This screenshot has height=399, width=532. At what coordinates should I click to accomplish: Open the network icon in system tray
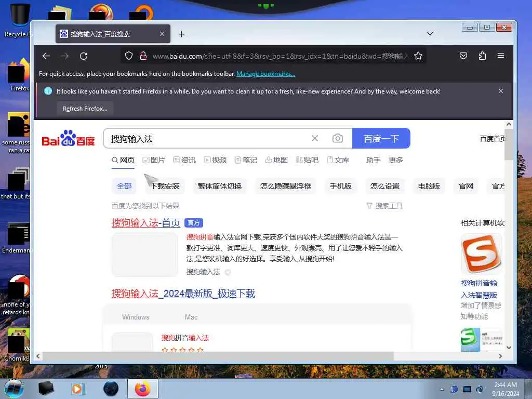467,389
